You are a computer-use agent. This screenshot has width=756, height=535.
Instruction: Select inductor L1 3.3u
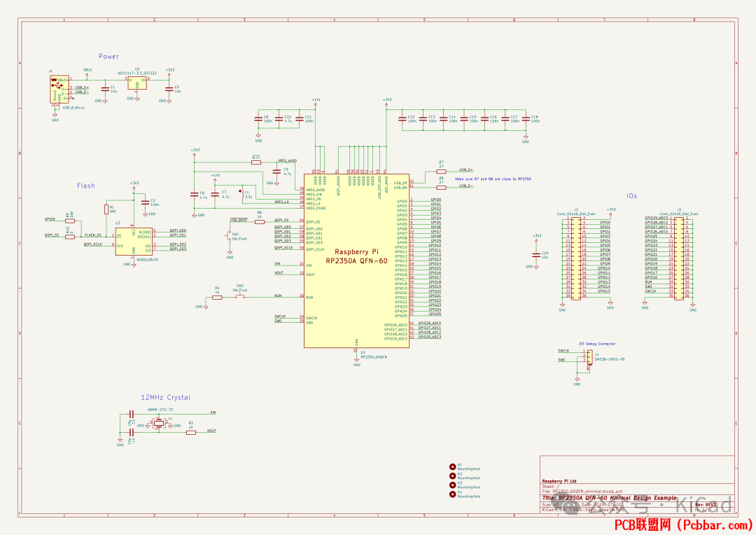242,194
